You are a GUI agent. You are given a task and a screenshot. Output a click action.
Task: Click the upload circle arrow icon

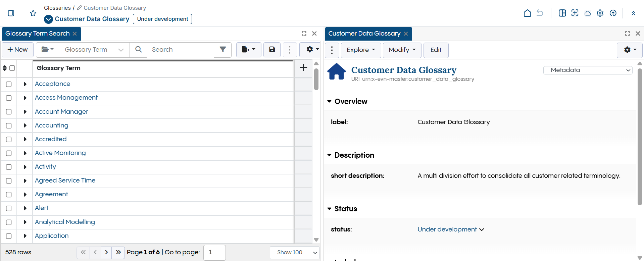pos(613,13)
